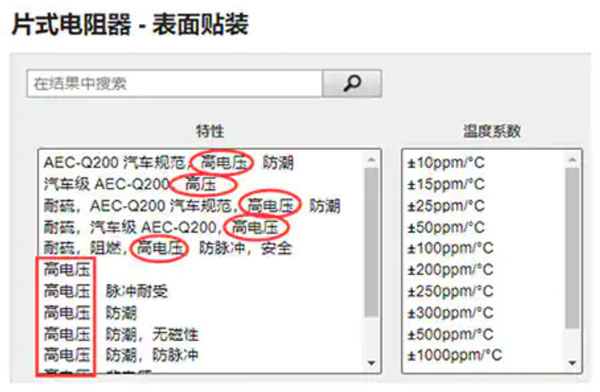
Task: Select 耐硫, 汽车级 AEC-Q200, 高电压 option
Action: pyautogui.click(x=161, y=227)
